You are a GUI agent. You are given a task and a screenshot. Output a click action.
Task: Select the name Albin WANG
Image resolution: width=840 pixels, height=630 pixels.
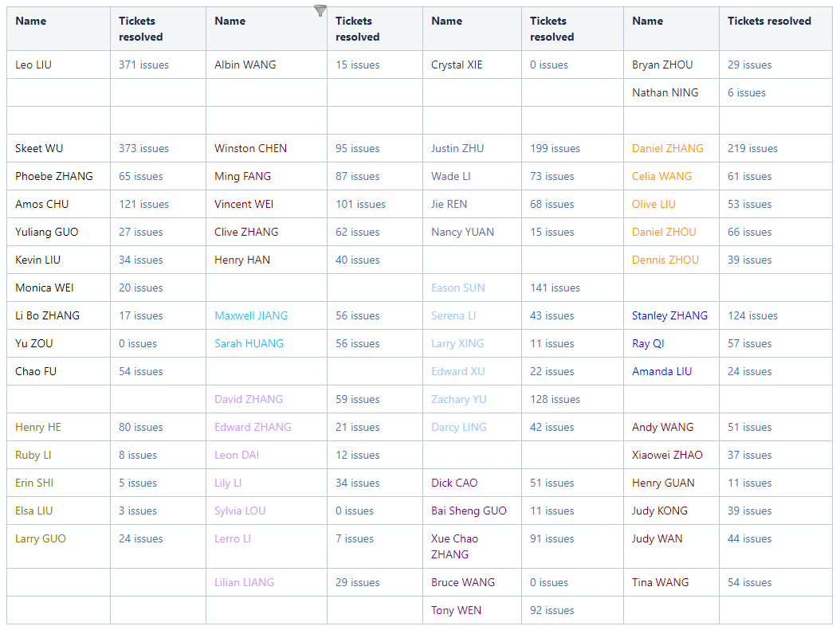pyautogui.click(x=245, y=65)
